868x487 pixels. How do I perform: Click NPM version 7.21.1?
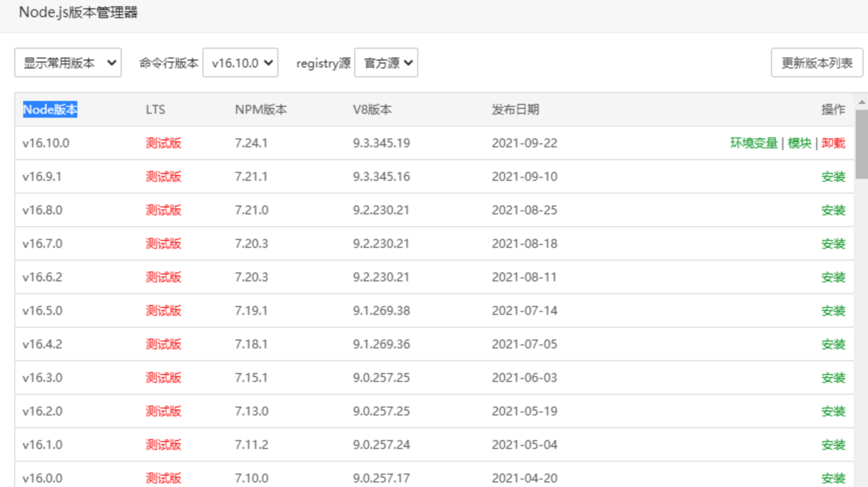pos(251,176)
